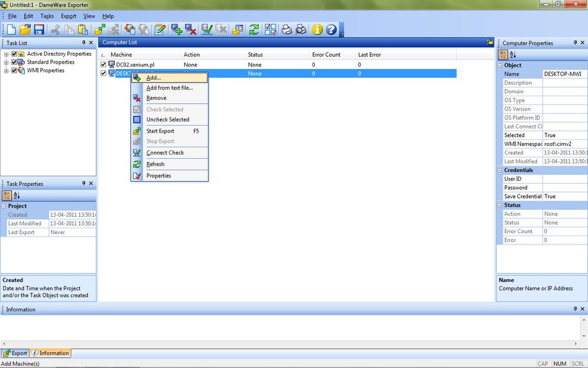Screen dimensions: 588x368
Task: Click the Paste clipboard icon
Action: pyautogui.click(x=83, y=29)
